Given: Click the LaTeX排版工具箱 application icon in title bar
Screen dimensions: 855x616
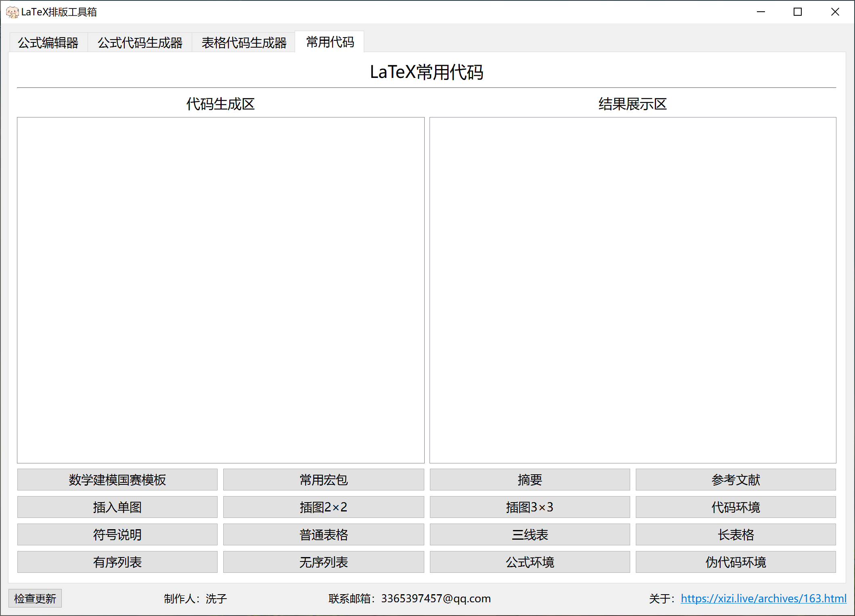Looking at the screenshot, I should (13, 12).
